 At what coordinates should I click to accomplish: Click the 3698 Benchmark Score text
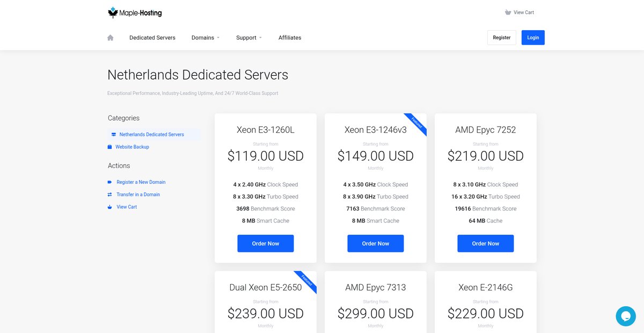[x=266, y=209]
